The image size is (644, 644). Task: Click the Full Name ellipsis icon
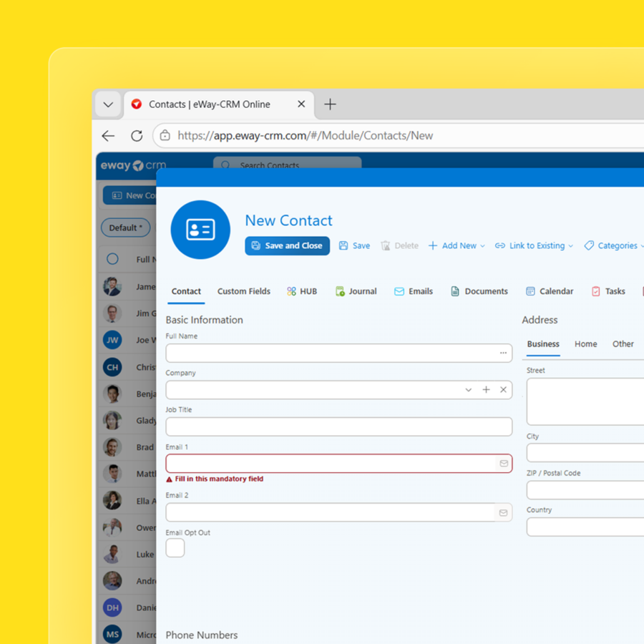[x=503, y=353]
